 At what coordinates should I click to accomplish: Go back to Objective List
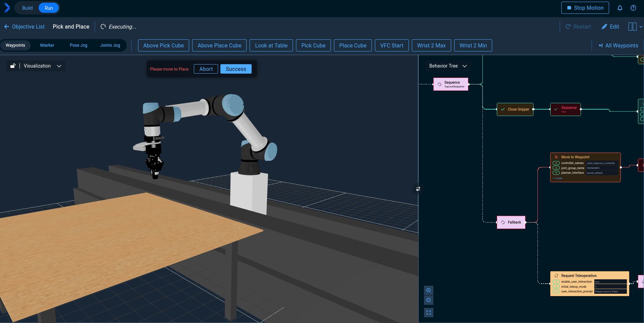click(x=24, y=27)
